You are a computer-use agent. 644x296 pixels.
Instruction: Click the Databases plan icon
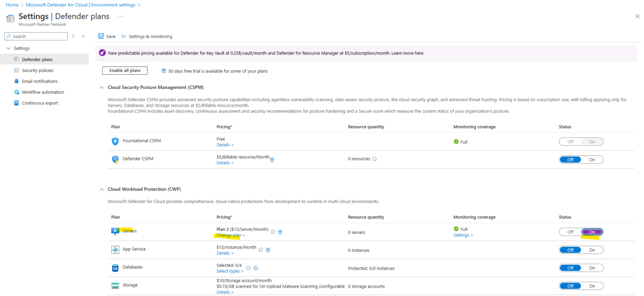point(115,268)
